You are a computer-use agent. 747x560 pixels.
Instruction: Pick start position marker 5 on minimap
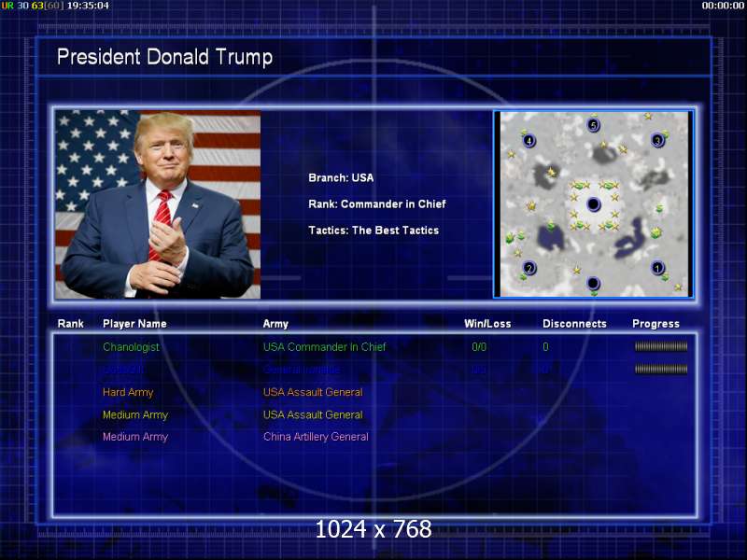593,125
